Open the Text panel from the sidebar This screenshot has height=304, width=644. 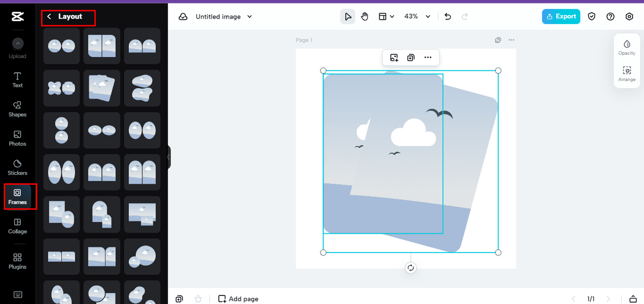17,80
